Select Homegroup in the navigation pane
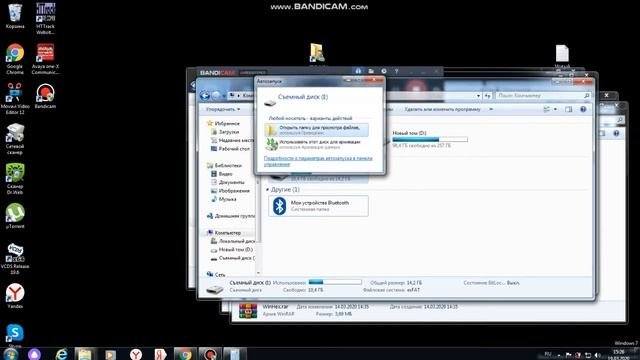 [231, 216]
